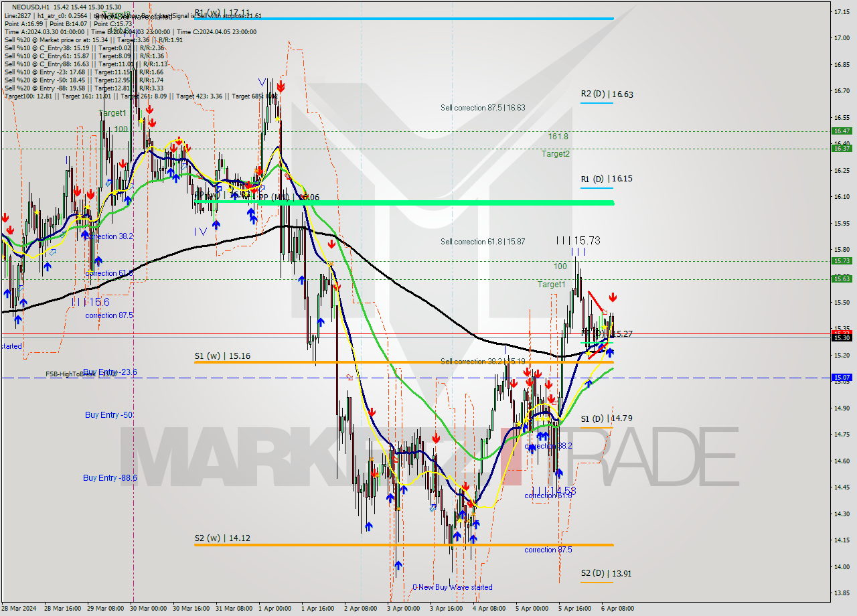Click the 13.85 price axis value
Image resolution: width=857 pixels, height=616 pixels.
(842, 593)
